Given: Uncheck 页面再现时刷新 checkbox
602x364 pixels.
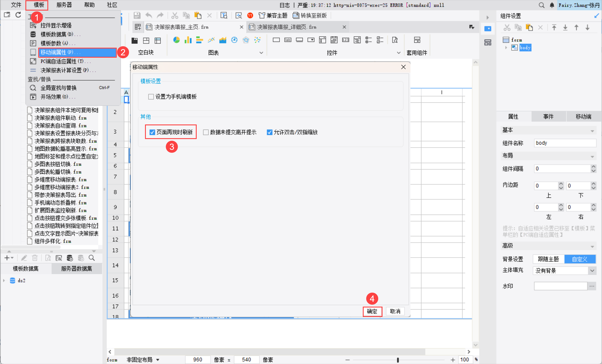Looking at the screenshot, I should point(152,132).
